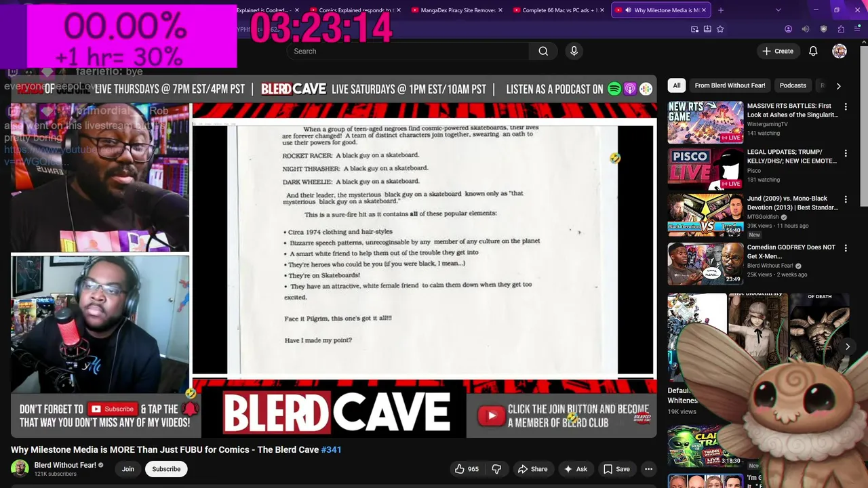
Task: Click the MTGGoldfish channel name
Action: coord(764,217)
